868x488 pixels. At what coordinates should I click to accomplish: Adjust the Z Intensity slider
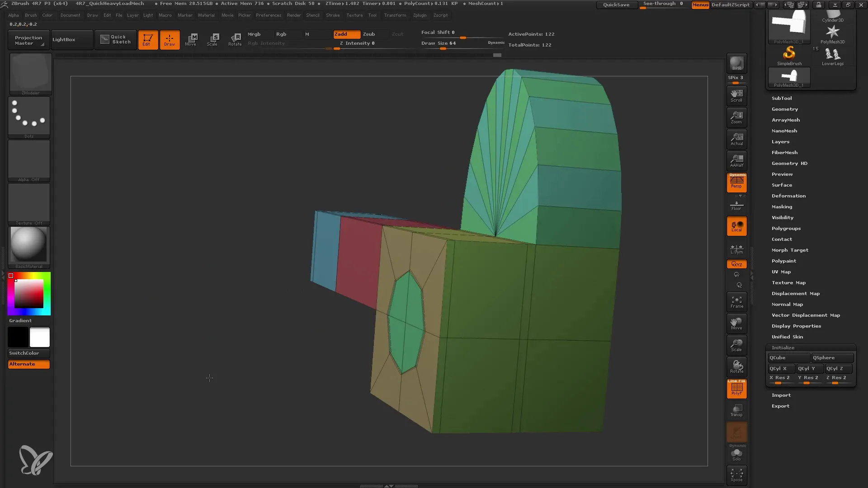[x=376, y=44]
